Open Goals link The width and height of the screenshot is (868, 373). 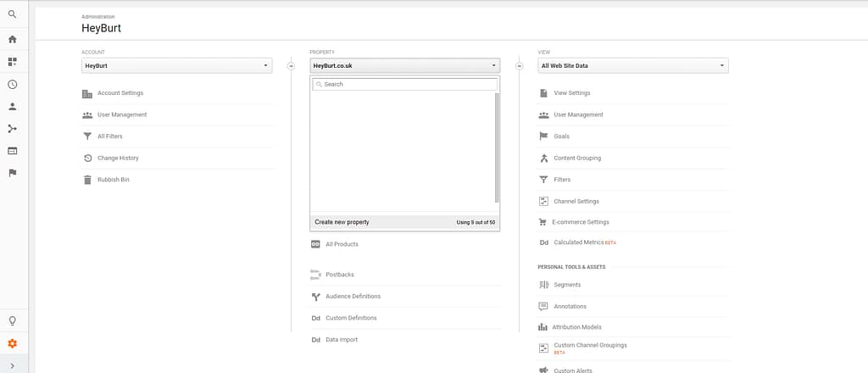point(561,136)
